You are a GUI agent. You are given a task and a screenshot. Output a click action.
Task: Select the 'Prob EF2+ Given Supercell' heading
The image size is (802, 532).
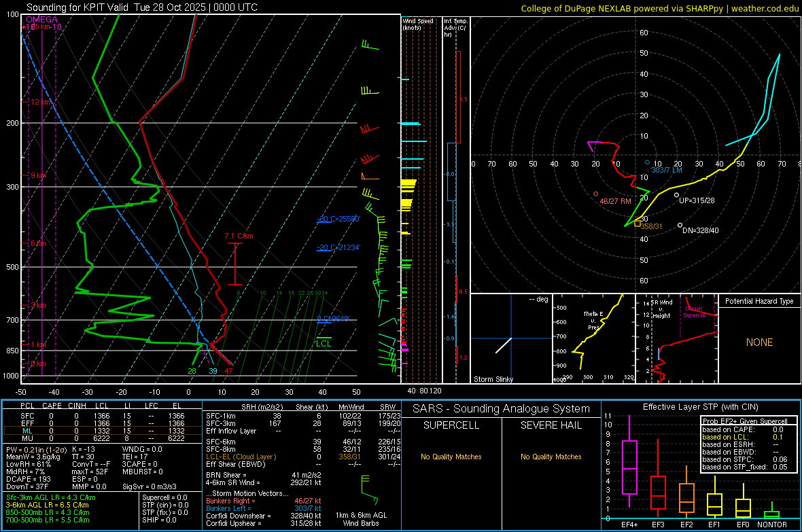coord(745,421)
